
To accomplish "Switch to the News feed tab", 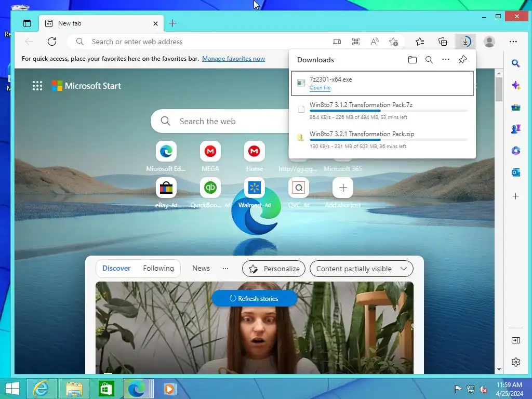I will (201, 269).
